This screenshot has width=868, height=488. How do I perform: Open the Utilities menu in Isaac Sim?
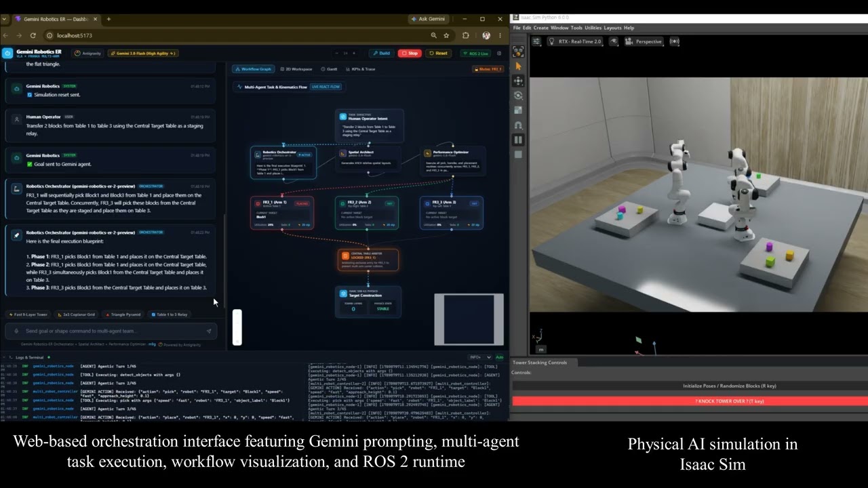pyautogui.click(x=593, y=28)
